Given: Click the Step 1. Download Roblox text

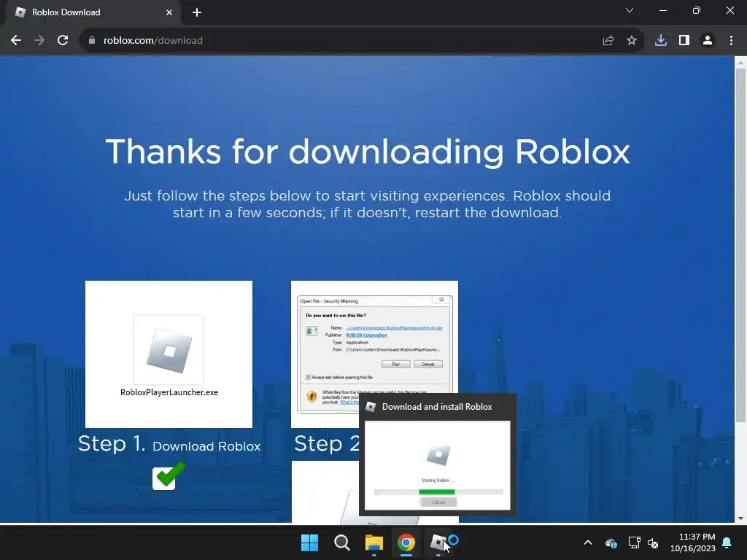Looking at the screenshot, I should click(x=169, y=445).
